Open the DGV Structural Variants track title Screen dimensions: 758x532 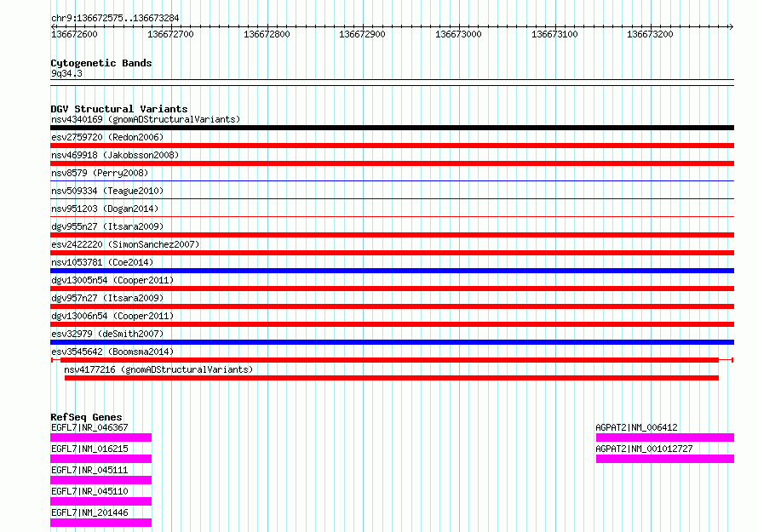119,109
